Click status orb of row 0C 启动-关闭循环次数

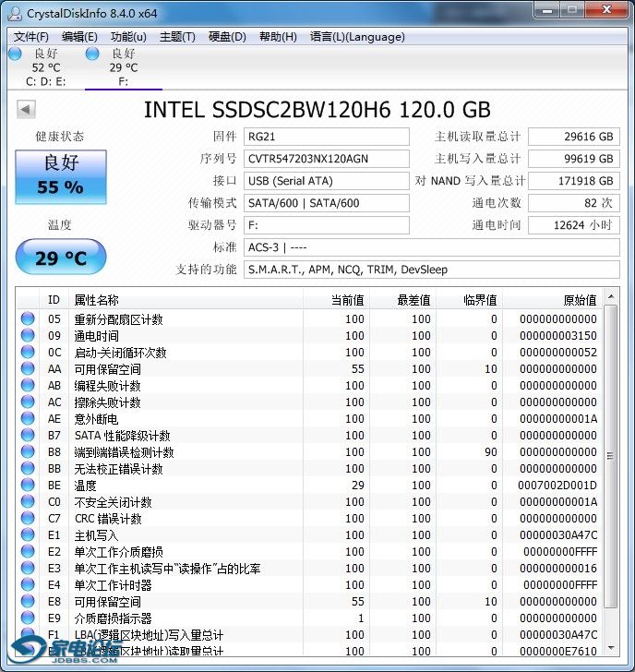28,352
